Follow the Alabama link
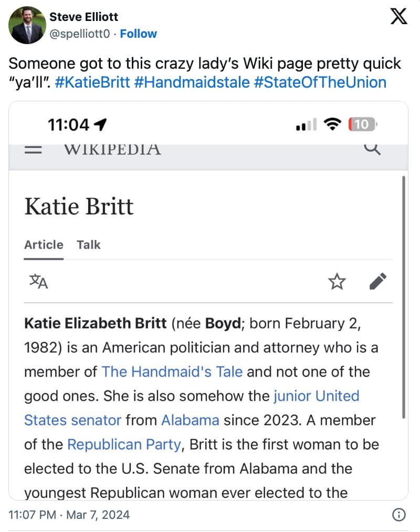This screenshot has width=420, height=532. coord(190,420)
